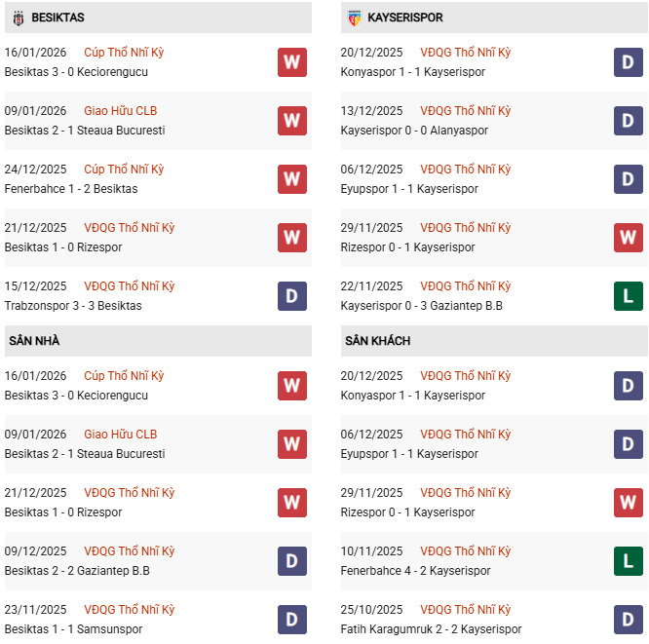
Task: Click D badge for Besiktas 2-2 Gaziantep B.B
Action: click(291, 561)
